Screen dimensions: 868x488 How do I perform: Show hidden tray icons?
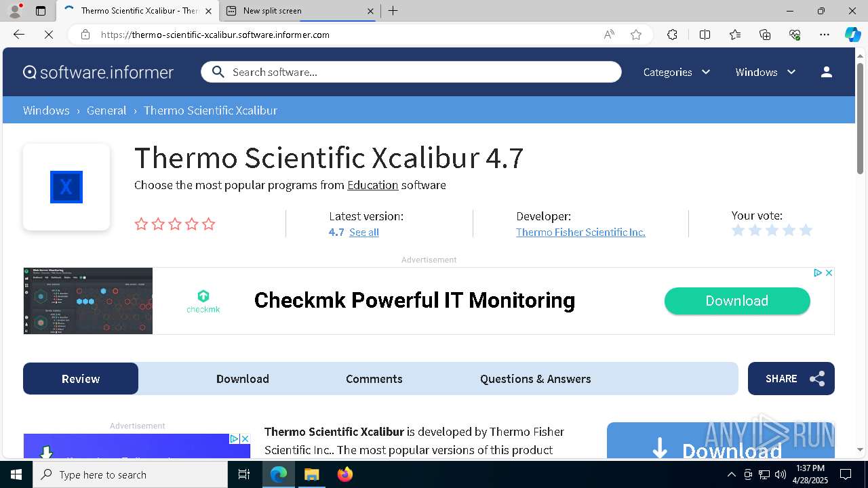tap(731, 474)
